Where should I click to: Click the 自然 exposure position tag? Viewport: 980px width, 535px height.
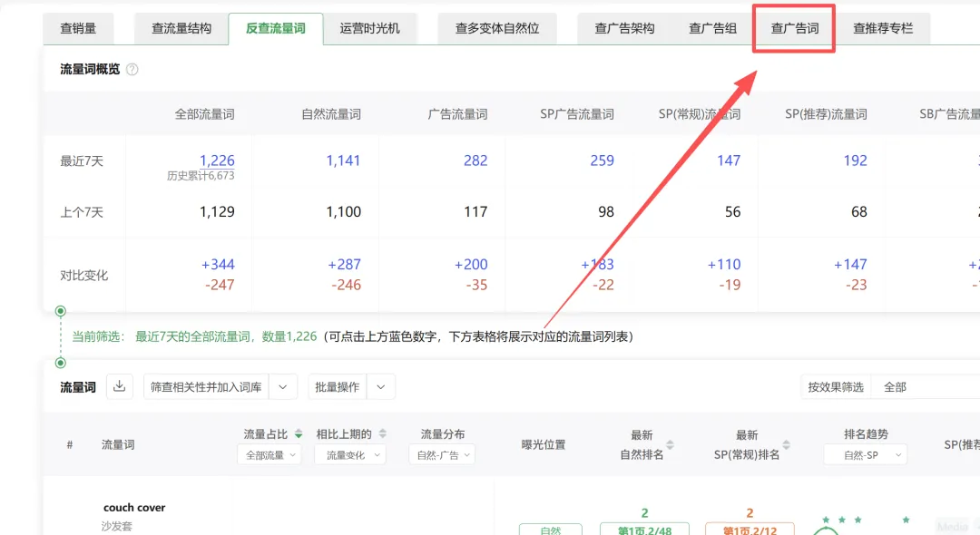551,530
